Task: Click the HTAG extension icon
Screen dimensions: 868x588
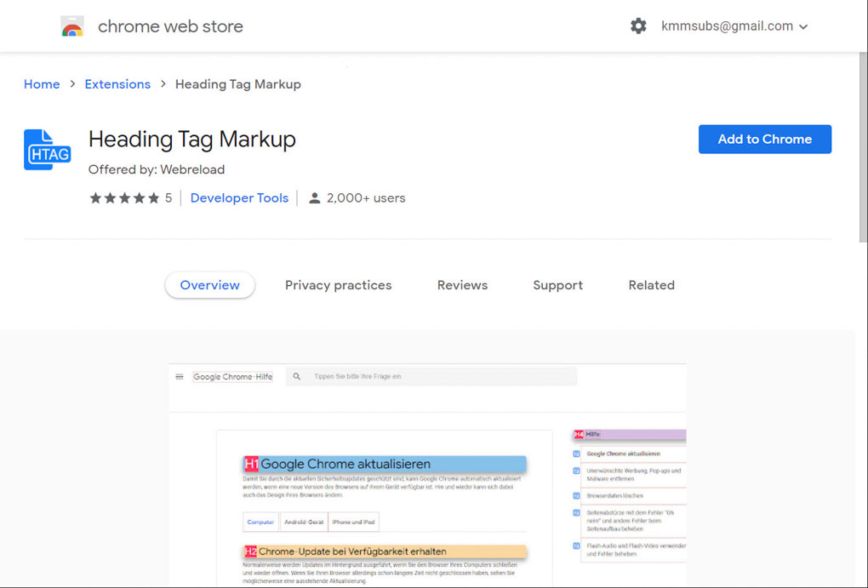Action: 47,150
